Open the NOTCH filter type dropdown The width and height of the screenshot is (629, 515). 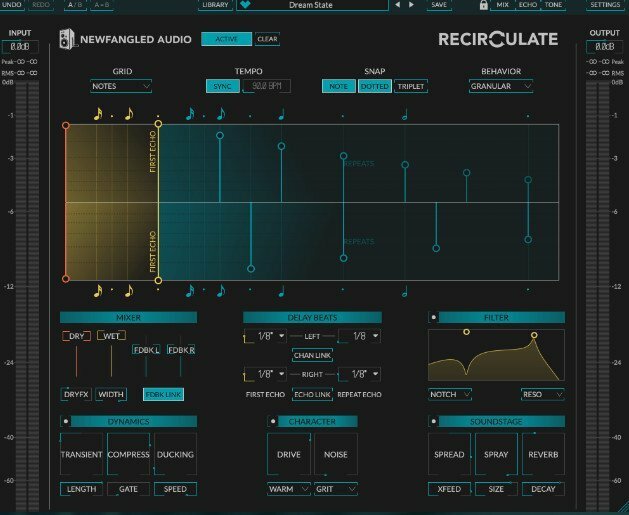[450, 394]
